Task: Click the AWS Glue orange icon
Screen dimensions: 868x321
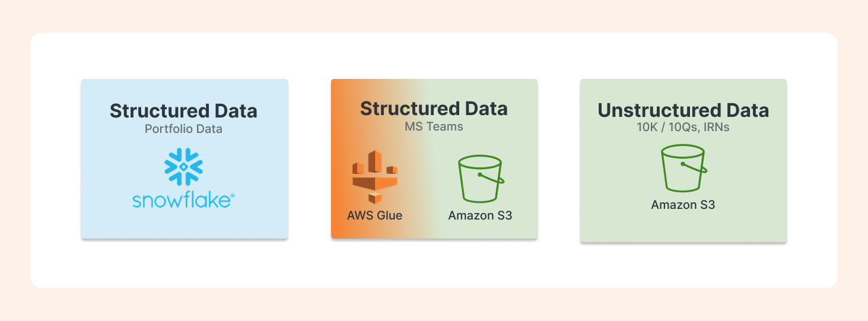Action: point(375,177)
